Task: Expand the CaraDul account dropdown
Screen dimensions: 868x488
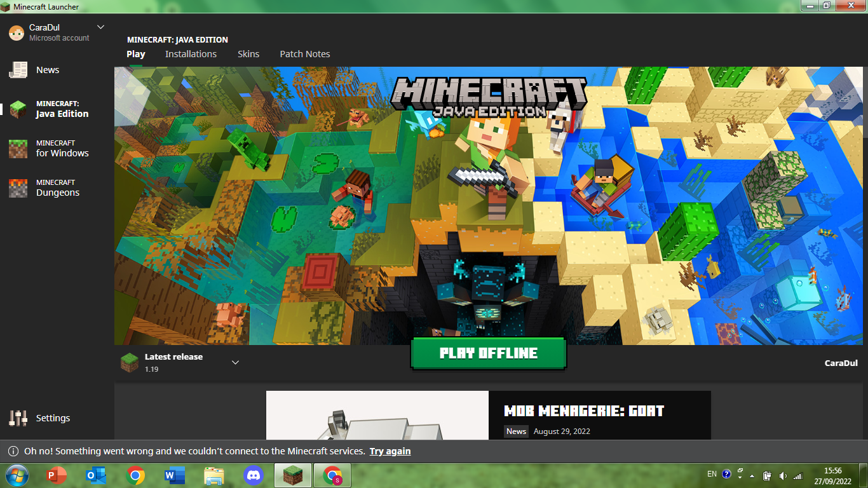Action: (100, 27)
